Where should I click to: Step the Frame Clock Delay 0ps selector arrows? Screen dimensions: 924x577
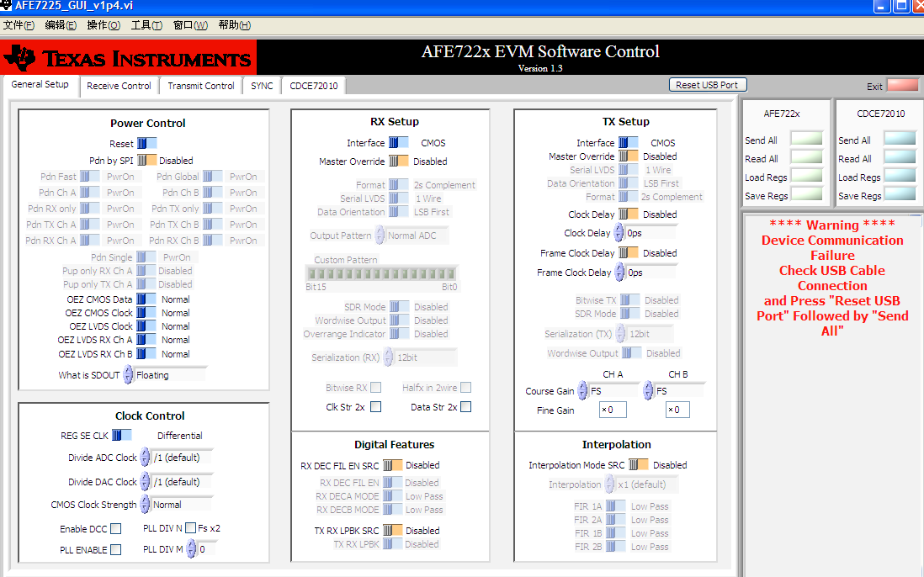coord(620,273)
